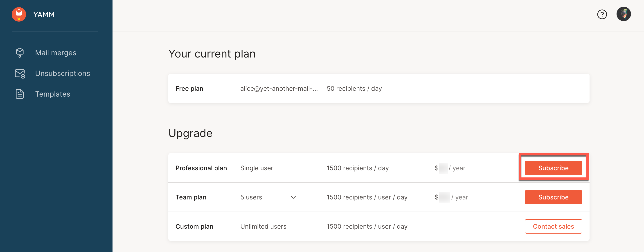Viewport: 644px width, 252px height.
Task: Select the Professional plan price
Action: (450, 168)
